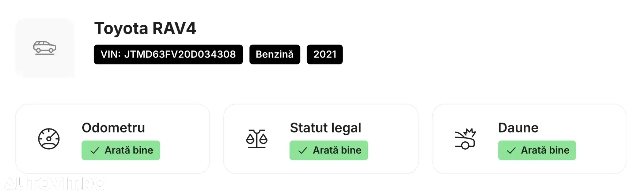Screen dimensions: 644x194
Task: Click the Daune heading text
Action: pyautogui.click(x=518, y=128)
